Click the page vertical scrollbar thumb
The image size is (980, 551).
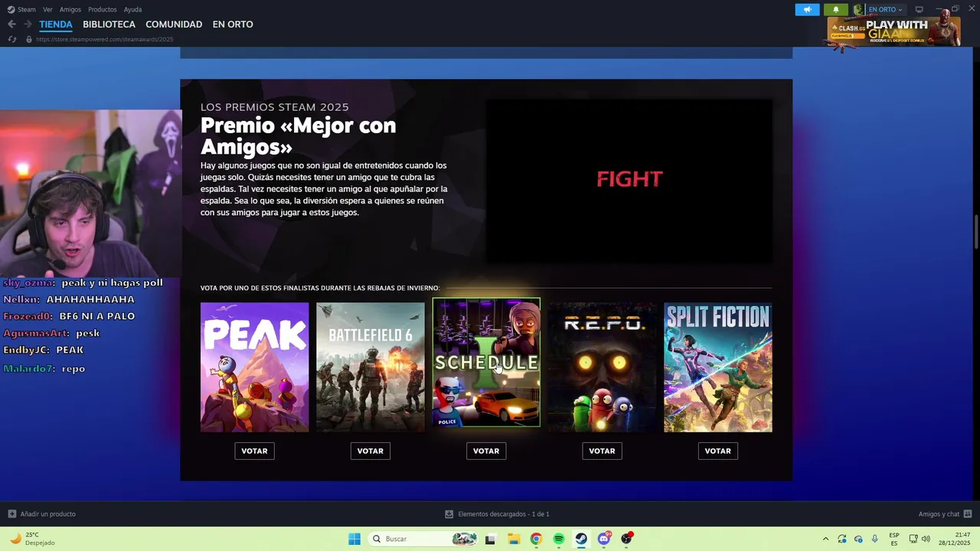pos(976,232)
